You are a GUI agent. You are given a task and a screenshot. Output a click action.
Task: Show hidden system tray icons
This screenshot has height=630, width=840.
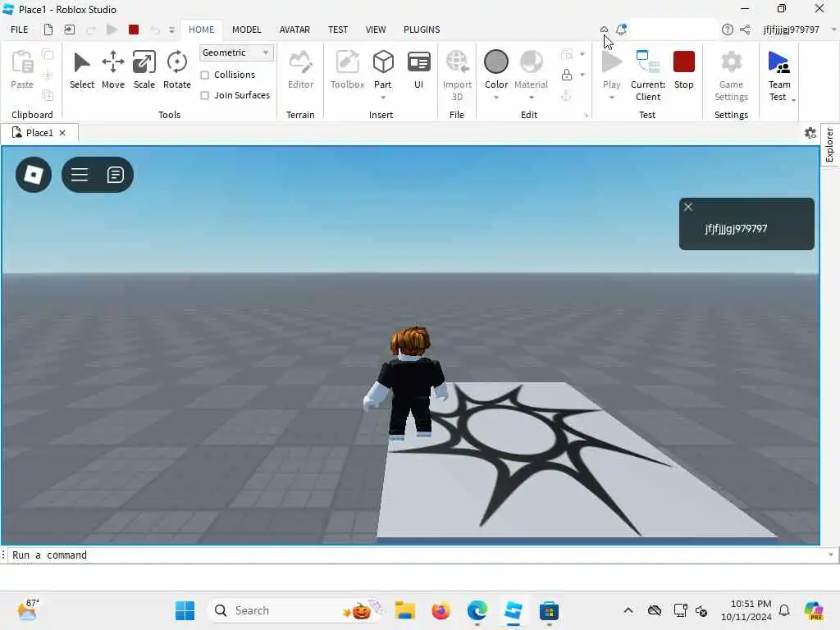[628, 610]
